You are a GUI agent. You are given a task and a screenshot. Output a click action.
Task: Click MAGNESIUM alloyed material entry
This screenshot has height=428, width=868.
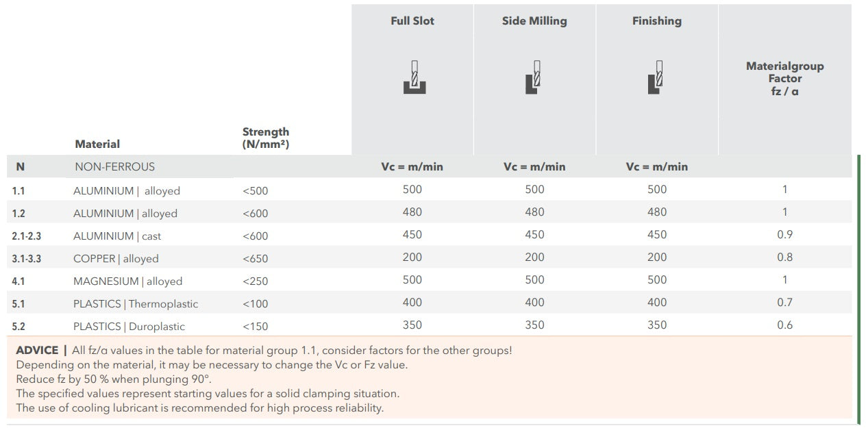(127, 281)
